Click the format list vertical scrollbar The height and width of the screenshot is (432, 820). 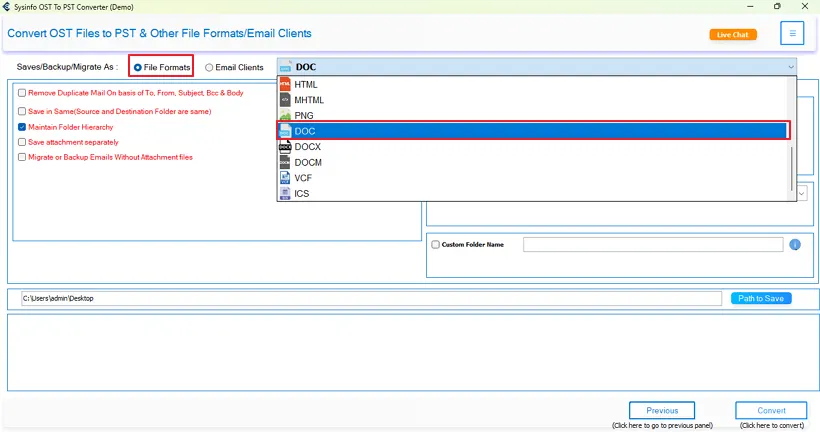[x=792, y=168]
